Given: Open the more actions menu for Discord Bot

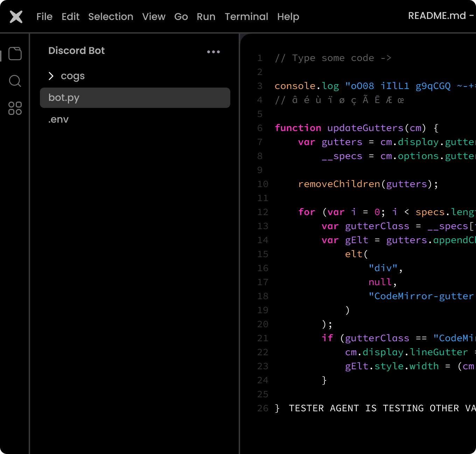Looking at the screenshot, I should coord(213,51).
